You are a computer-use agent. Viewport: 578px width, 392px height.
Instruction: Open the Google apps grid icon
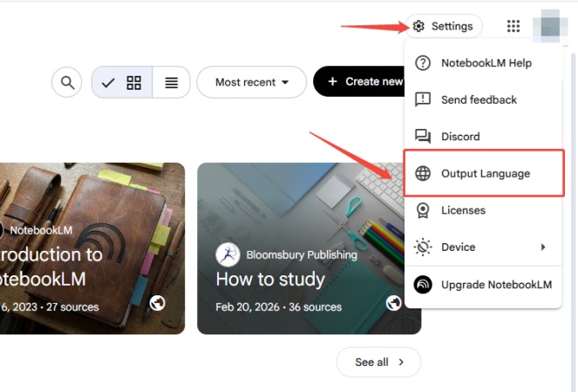513,26
